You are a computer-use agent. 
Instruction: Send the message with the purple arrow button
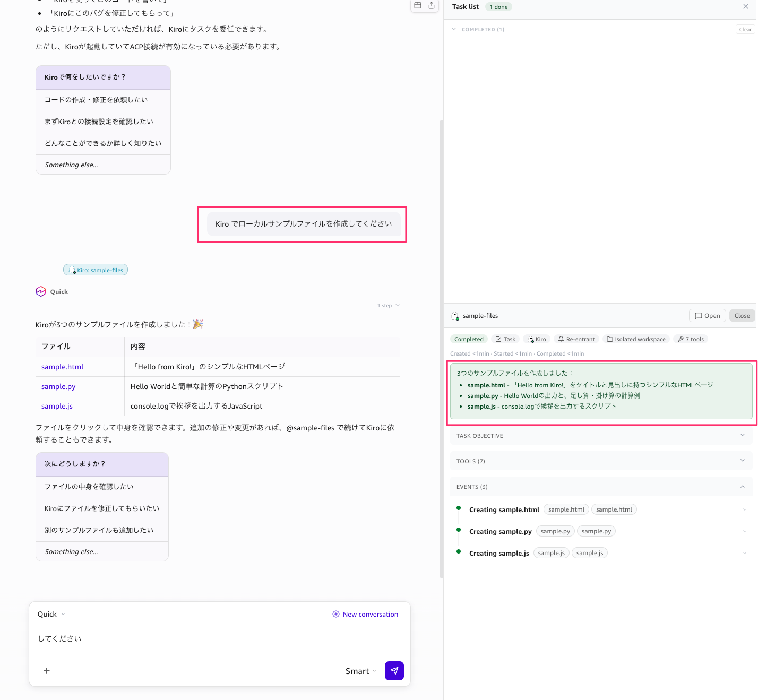[x=394, y=671]
